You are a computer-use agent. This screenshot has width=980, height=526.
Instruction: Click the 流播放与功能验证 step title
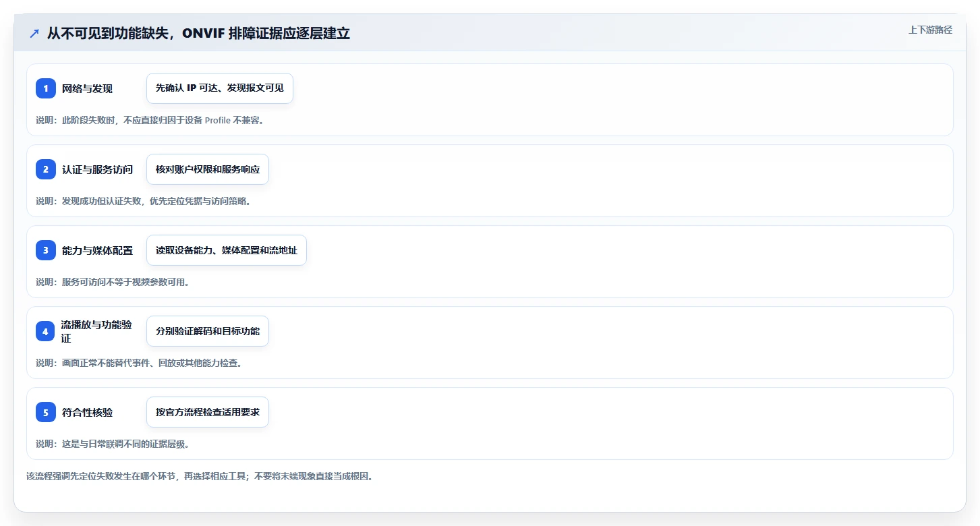[x=96, y=331]
